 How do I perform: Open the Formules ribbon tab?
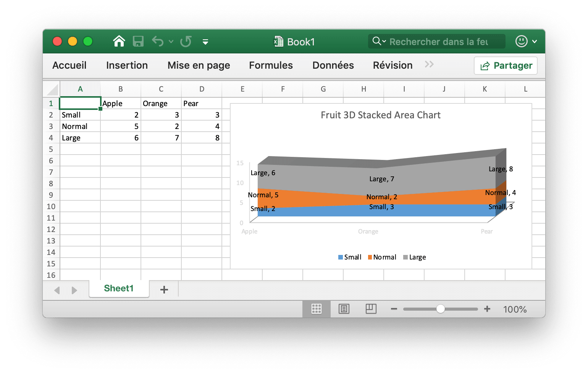pos(271,65)
